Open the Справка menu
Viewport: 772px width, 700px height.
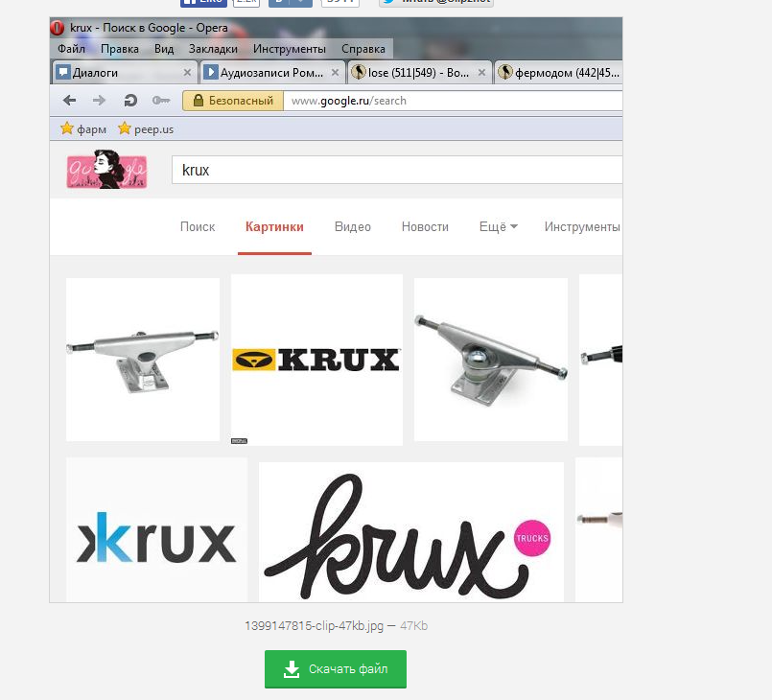click(363, 49)
